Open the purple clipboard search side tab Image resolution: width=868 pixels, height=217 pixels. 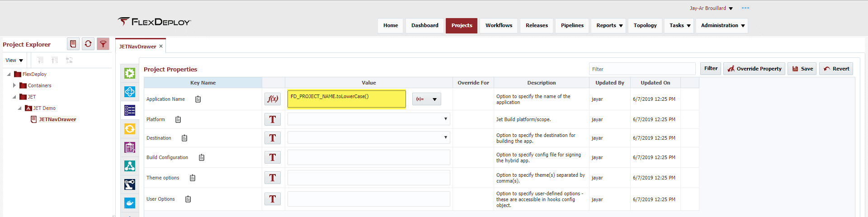click(x=130, y=147)
